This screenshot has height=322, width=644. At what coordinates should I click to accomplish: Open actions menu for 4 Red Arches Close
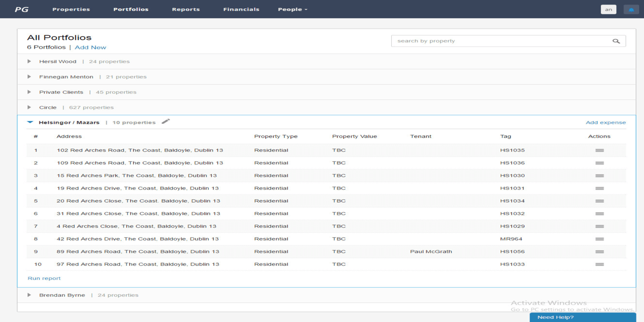coord(599,226)
